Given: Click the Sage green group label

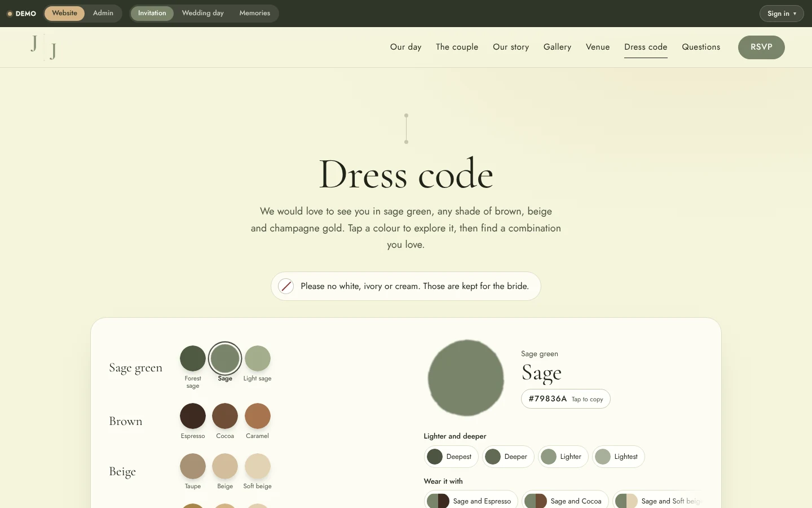Looking at the screenshot, I should click(135, 368).
